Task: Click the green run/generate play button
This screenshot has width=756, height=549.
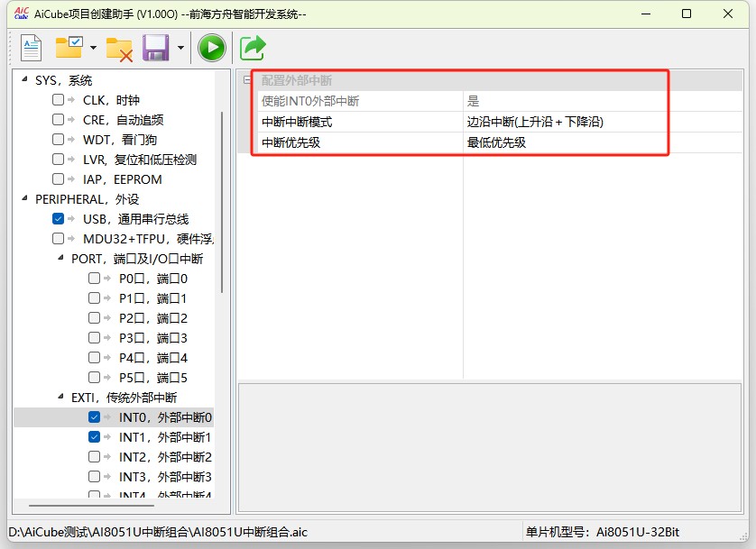Action: (x=212, y=48)
